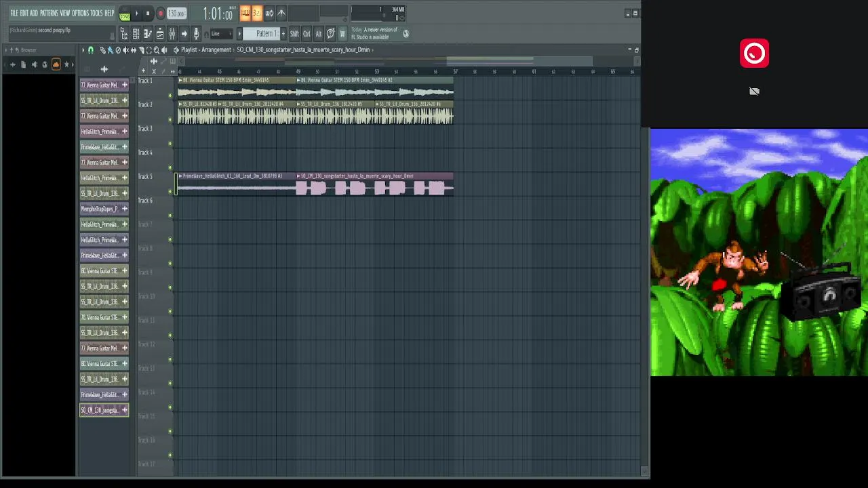The image size is (868, 488).
Task: Open the Channel Rack view icon
Action: (x=136, y=33)
